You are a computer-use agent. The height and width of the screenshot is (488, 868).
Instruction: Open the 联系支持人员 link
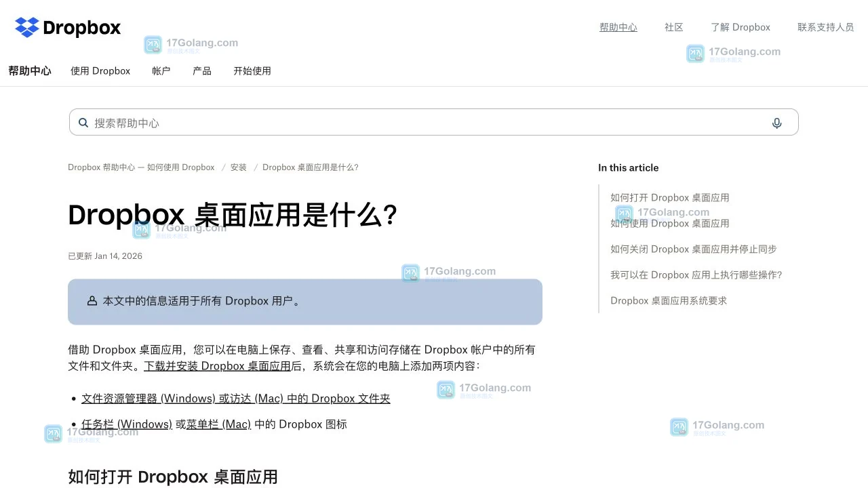click(x=826, y=27)
